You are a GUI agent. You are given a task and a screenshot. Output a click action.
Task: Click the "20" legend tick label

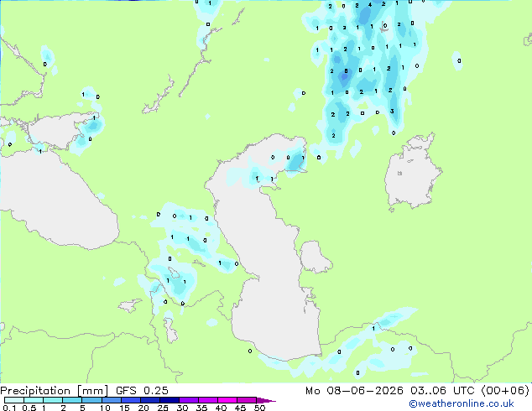tap(143, 408)
